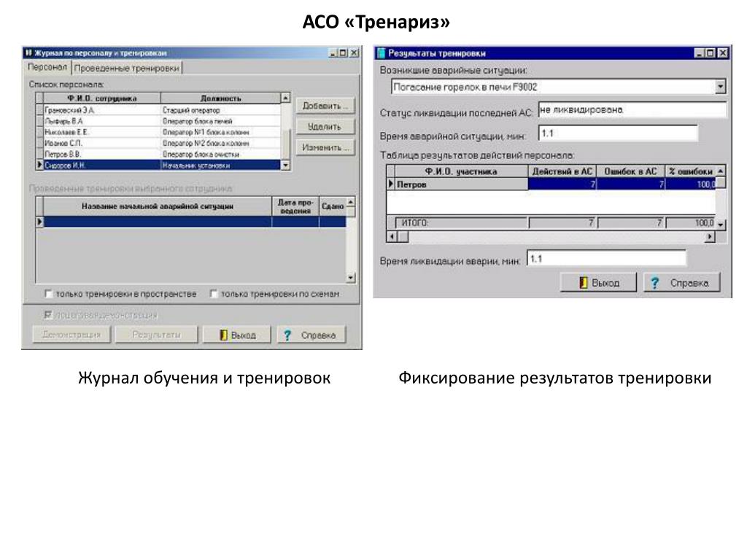Close the Результаты тренировки window
747x560 pixels.
coord(723,52)
